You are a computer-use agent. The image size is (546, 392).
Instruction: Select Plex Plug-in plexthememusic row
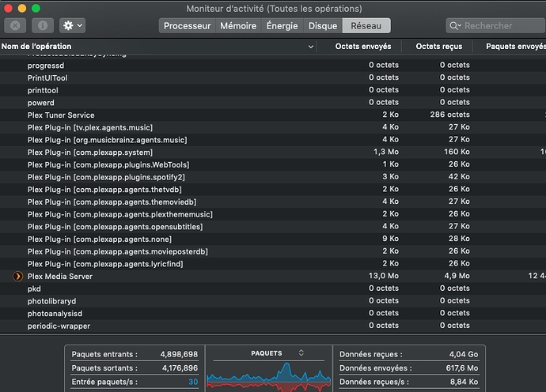pos(273,214)
